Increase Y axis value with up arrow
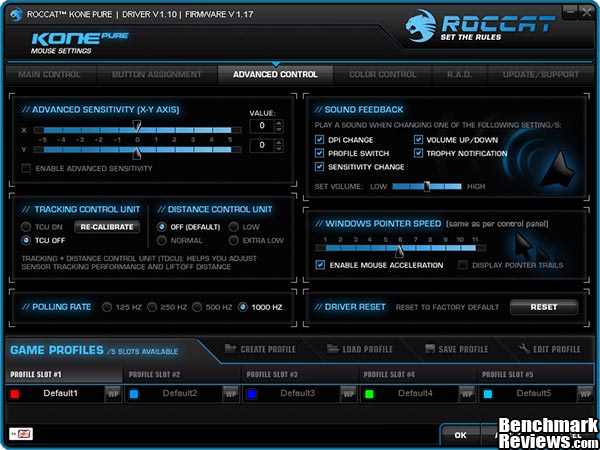The width and height of the screenshot is (600, 450). coord(279,142)
